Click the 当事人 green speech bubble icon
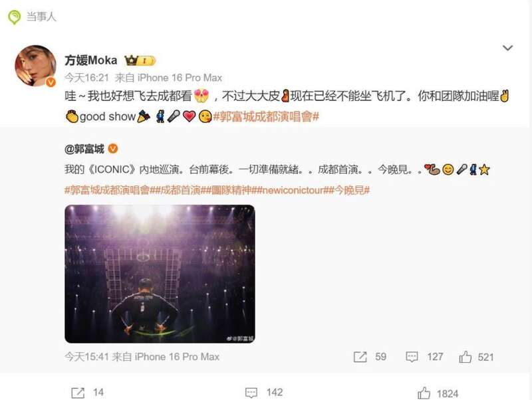This screenshot has height=400, width=532. click(14, 17)
